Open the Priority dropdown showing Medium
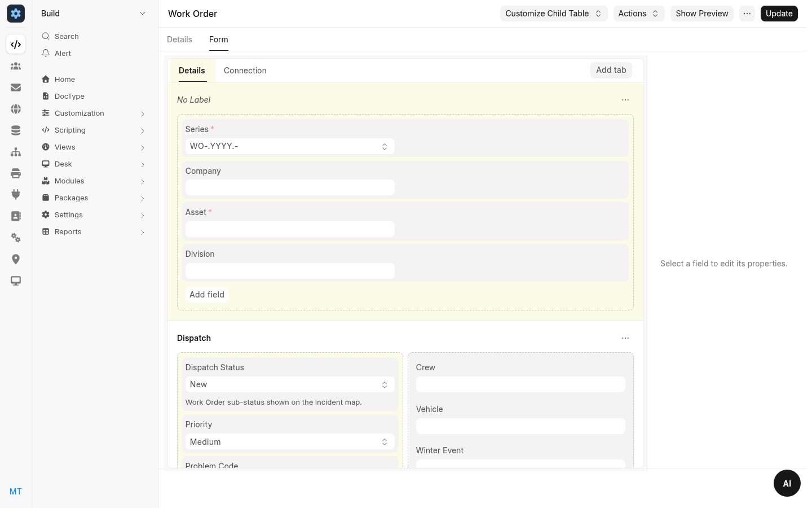Viewport: 812px width, 508px height. 290,442
